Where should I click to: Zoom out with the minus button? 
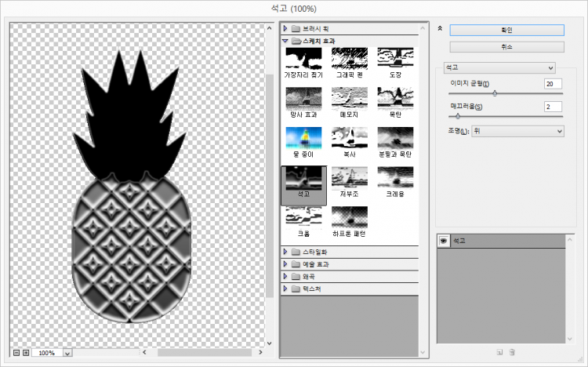pos(16,353)
